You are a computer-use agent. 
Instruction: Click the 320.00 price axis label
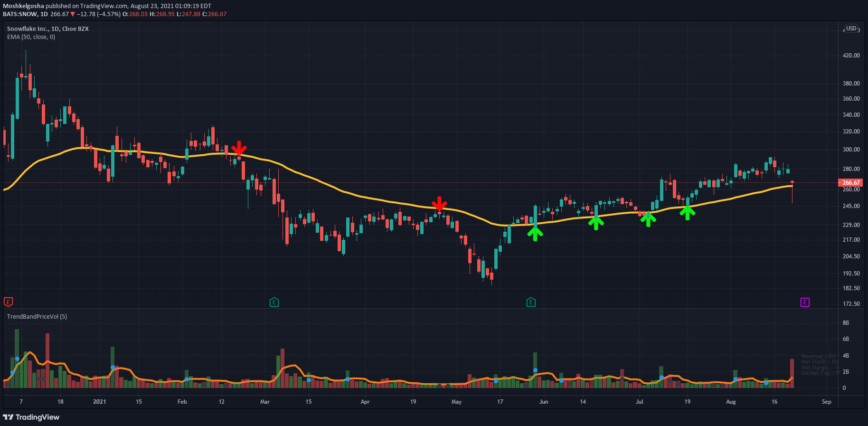(x=851, y=132)
